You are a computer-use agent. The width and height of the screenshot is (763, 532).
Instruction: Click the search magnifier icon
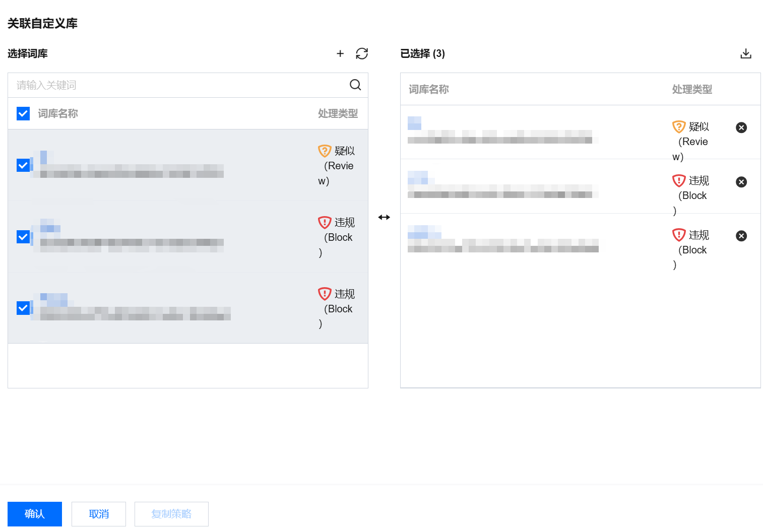click(355, 85)
